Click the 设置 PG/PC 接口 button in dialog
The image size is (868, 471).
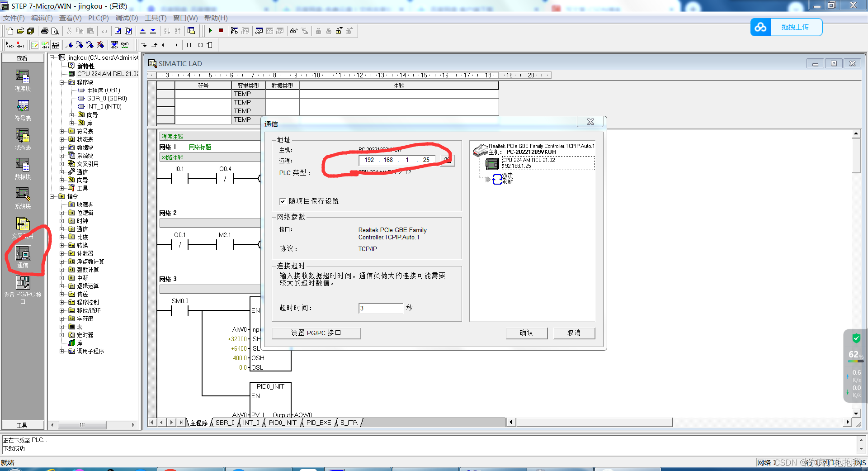click(316, 333)
